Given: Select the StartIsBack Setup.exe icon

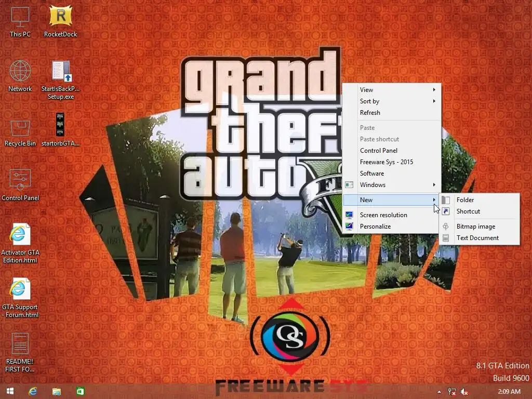Looking at the screenshot, I should tap(60, 80).
